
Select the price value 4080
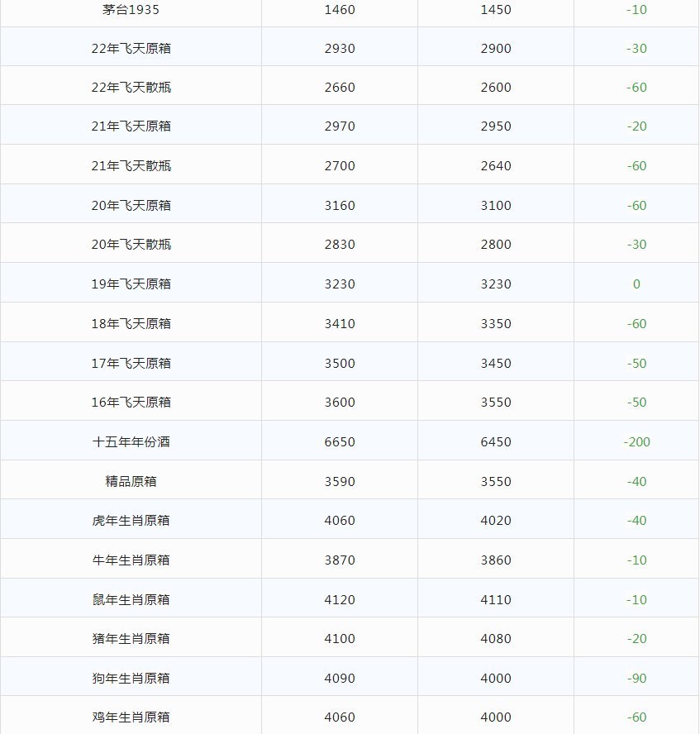point(496,639)
